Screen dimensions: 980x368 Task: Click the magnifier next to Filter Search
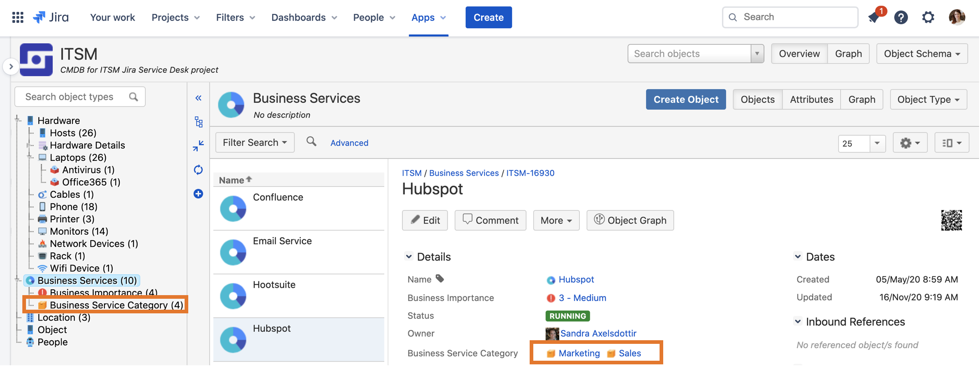(x=311, y=142)
